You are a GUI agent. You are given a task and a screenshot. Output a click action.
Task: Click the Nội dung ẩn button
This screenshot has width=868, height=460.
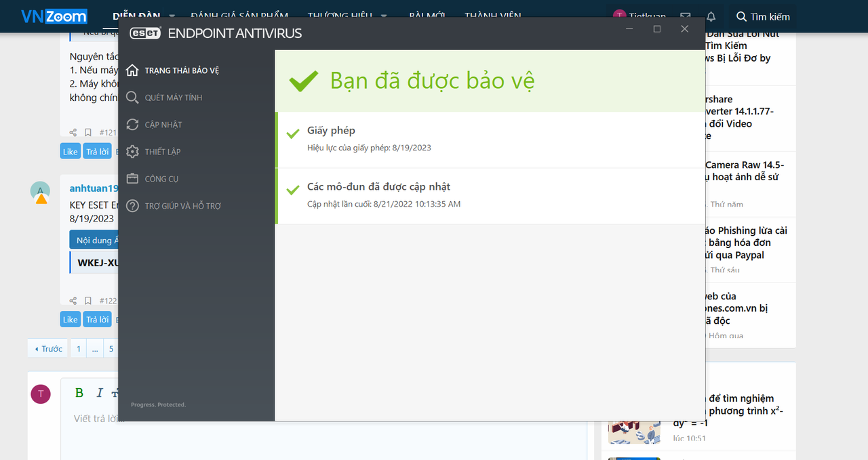tap(94, 241)
